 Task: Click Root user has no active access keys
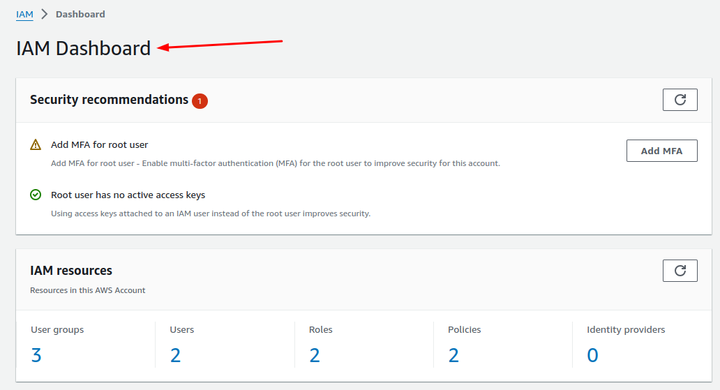(x=128, y=195)
